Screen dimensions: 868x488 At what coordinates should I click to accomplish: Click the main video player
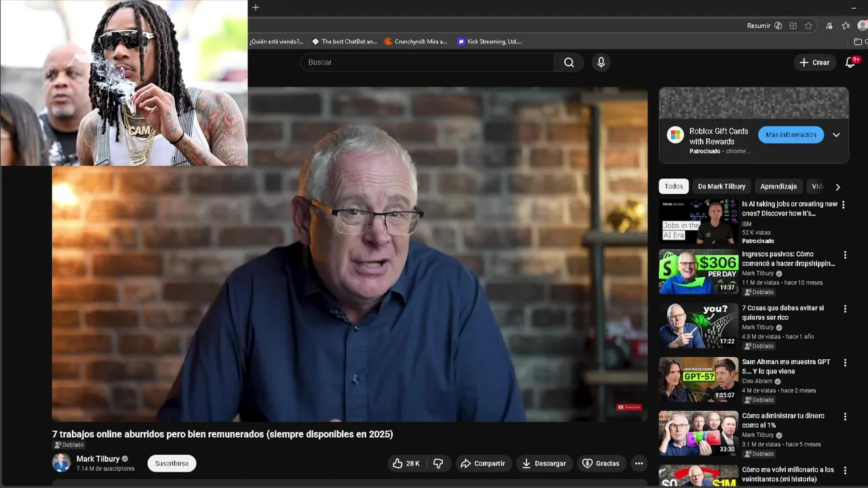pyautogui.click(x=350, y=255)
